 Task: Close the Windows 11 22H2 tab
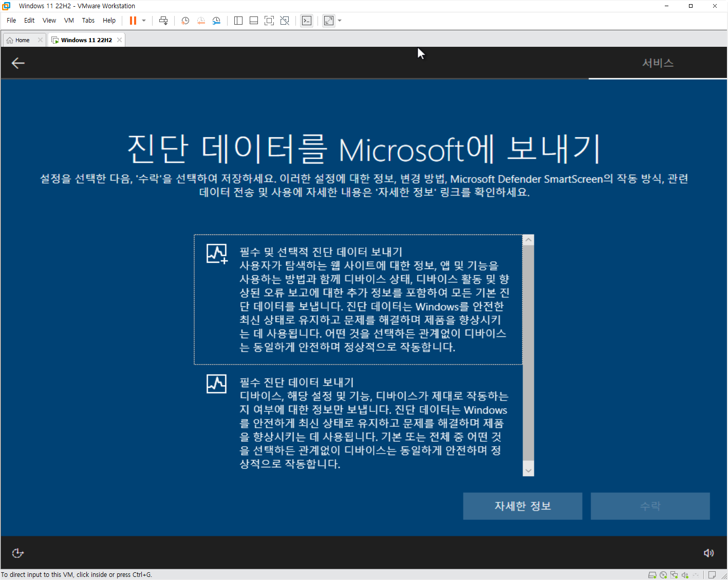click(119, 40)
